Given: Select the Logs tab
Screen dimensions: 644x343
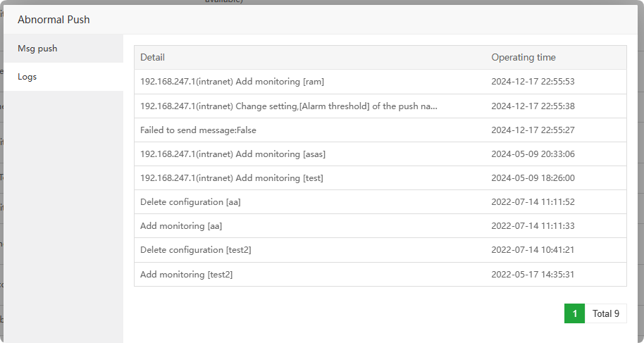Looking at the screenshot, I should coord(27,77).
